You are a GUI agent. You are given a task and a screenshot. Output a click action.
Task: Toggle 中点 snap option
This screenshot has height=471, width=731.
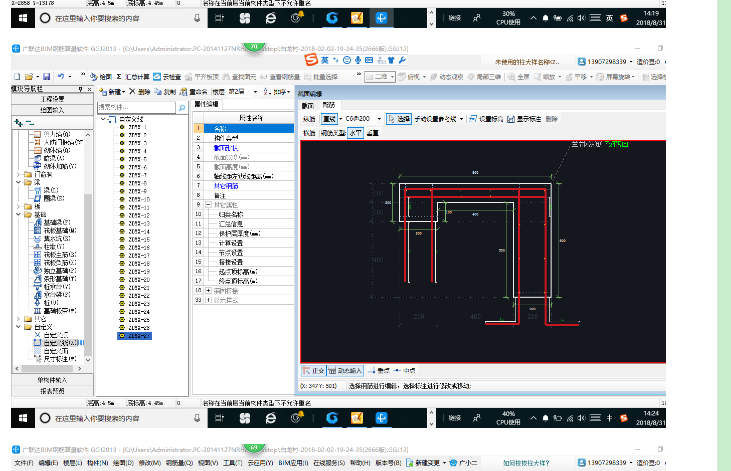coord(404,371)
